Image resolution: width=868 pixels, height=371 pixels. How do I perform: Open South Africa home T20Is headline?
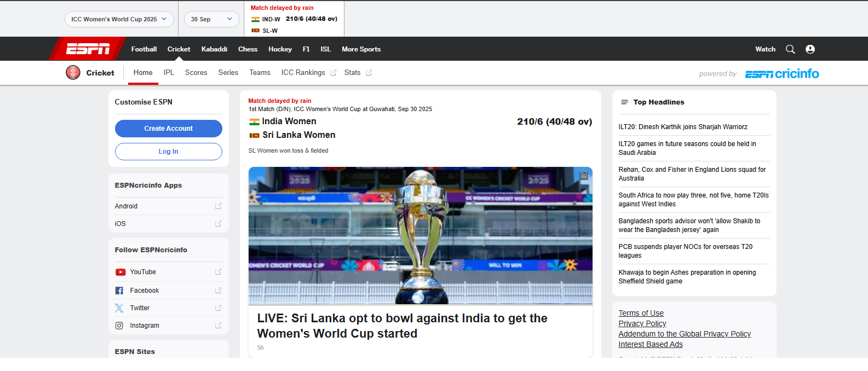tap(694, 200)
